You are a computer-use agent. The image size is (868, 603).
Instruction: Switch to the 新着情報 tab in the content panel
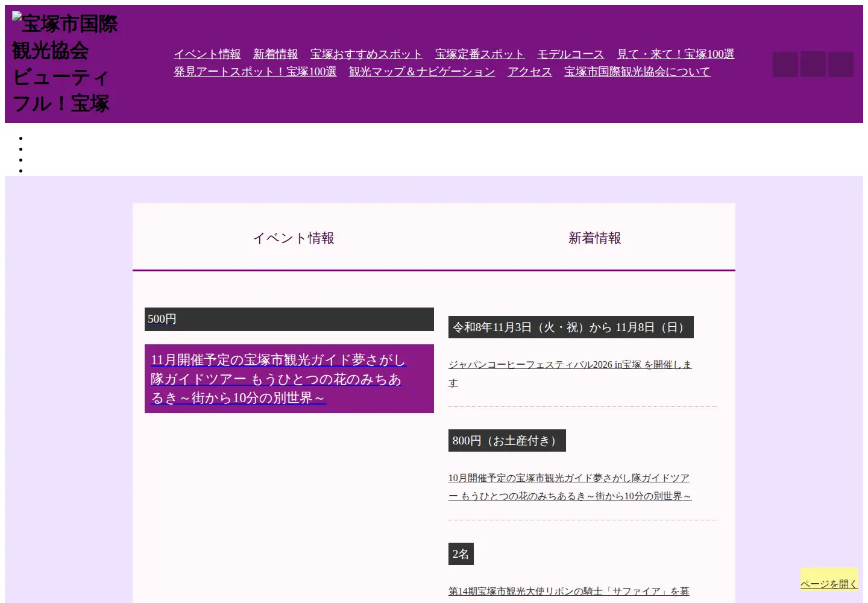(x=595, y=238)
